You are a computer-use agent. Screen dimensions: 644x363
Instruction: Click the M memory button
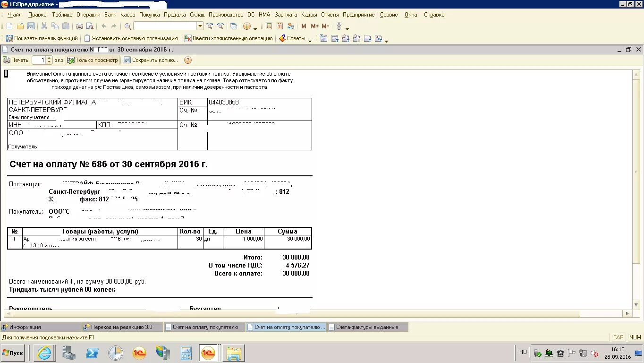coord(304,26)
